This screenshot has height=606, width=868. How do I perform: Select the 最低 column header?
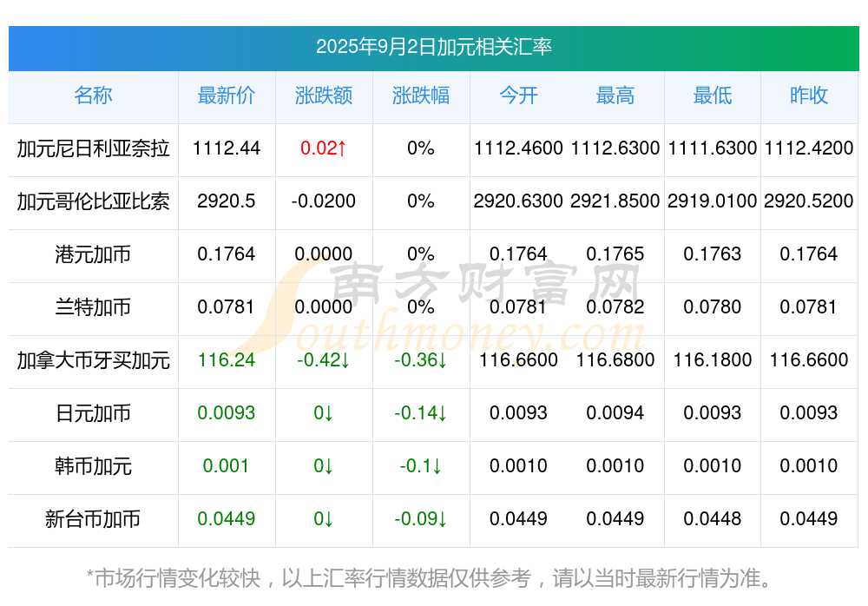(713, 96)
